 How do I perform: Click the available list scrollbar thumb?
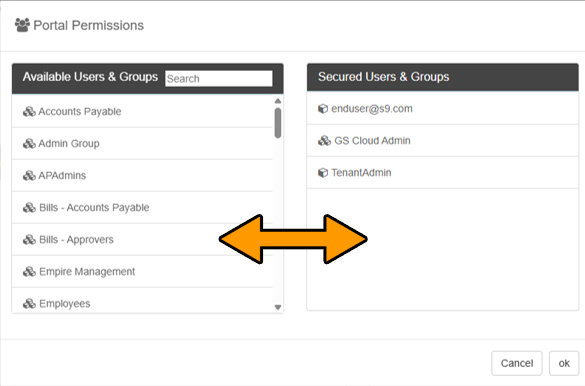point(278,123)
